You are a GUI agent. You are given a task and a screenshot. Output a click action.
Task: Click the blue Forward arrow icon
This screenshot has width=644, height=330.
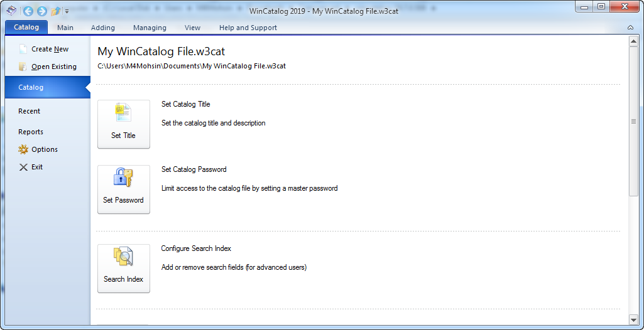click(42, 11)
